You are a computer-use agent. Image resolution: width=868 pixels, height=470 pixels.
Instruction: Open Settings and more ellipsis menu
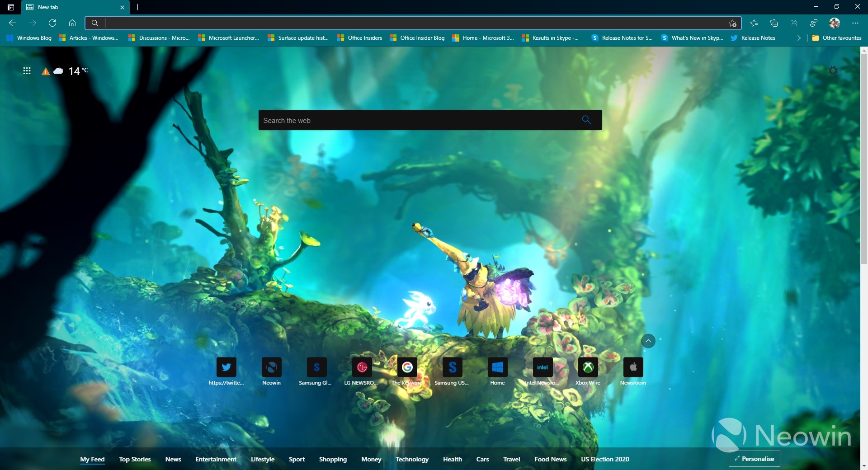click(855, 23)
